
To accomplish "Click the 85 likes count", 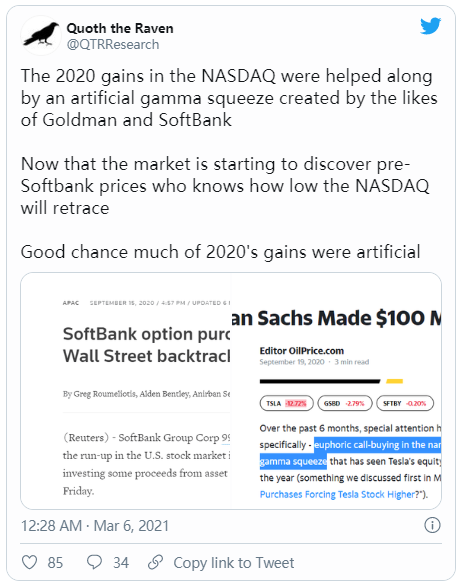I will [x=55, y=562].
